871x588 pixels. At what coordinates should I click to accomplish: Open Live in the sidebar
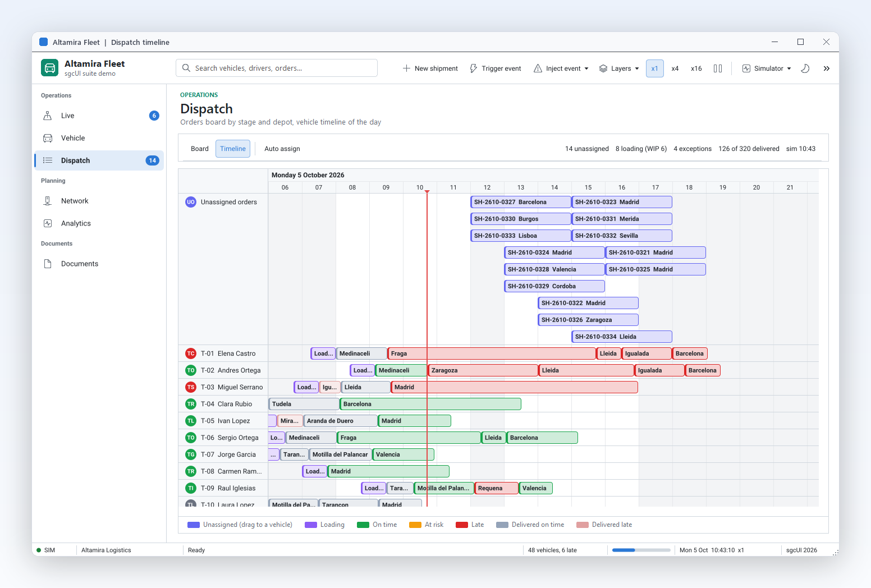pos(99,116)
